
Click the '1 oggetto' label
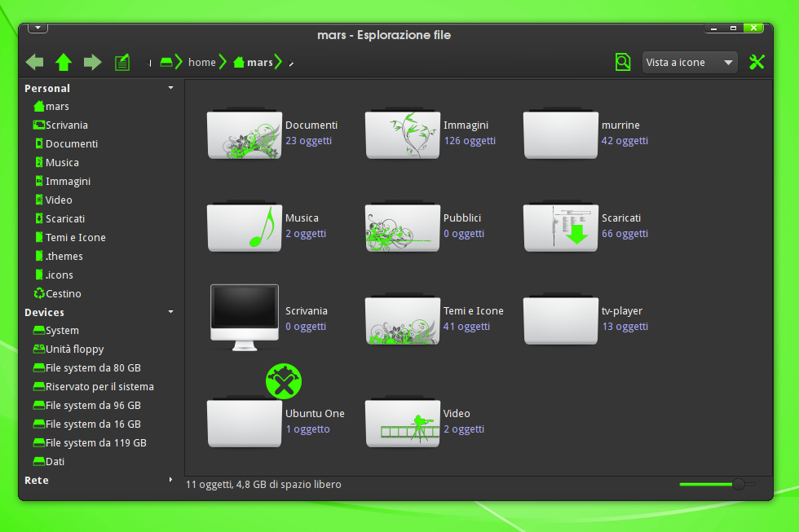pos(308,429)
